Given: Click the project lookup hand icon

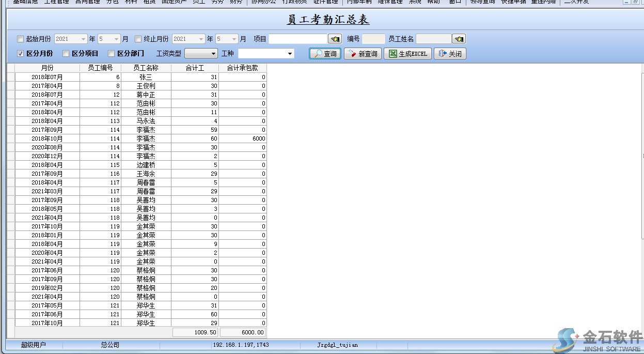Looking at the screenshot, I should tap(335, 39).
